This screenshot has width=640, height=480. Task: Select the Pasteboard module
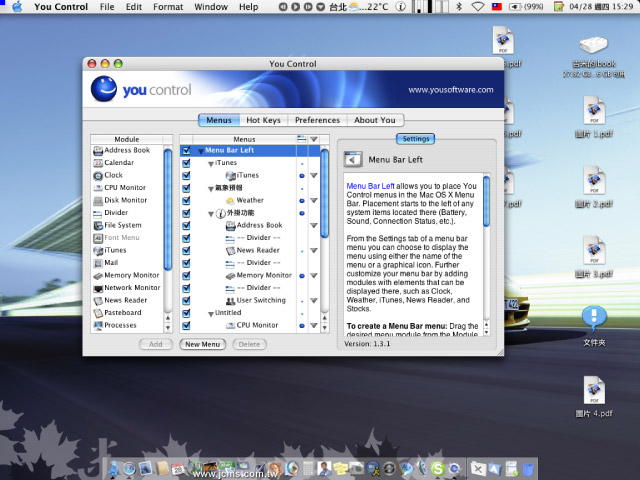[x=117, y=313]
